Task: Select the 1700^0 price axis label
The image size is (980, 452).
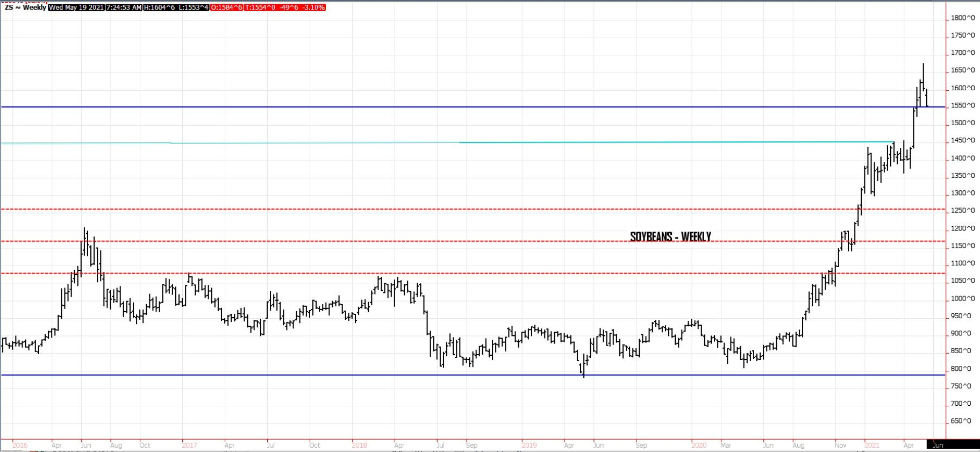Action: [x=963, y=53]
